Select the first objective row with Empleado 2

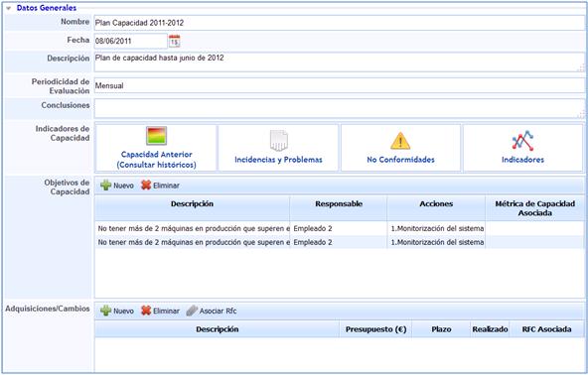pyautogui.click(x=340, y=228)
